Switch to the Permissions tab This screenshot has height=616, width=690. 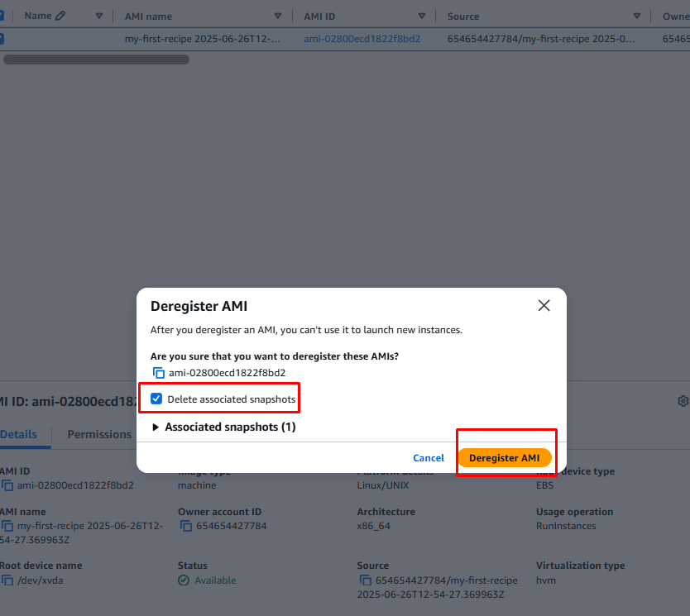click(x=99, y=434)
